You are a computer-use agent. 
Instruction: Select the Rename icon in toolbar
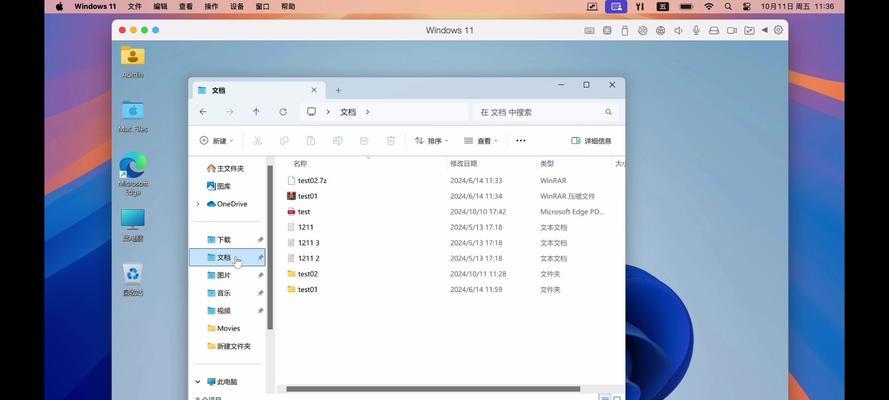click(337, 141)
